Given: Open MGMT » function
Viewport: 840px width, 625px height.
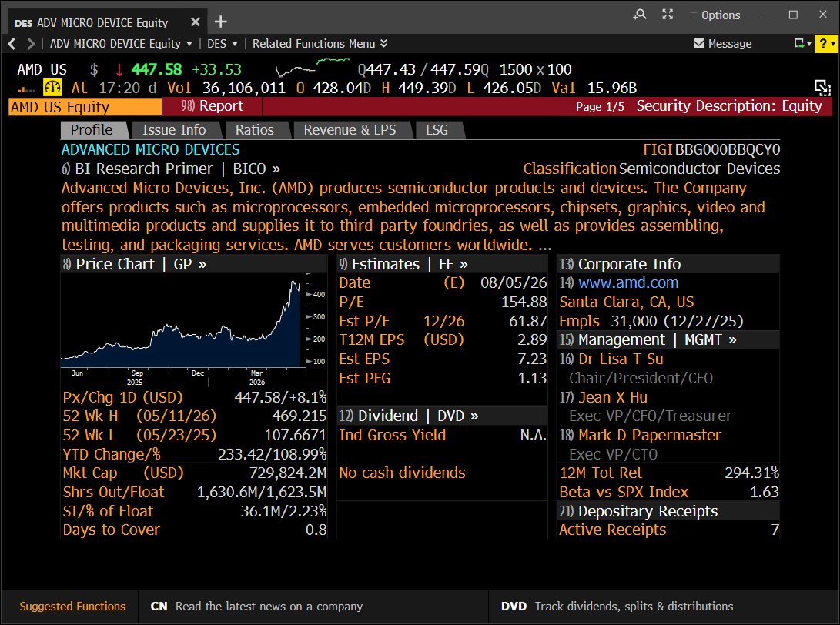Looking at the screenshot, I should [711, 340].
